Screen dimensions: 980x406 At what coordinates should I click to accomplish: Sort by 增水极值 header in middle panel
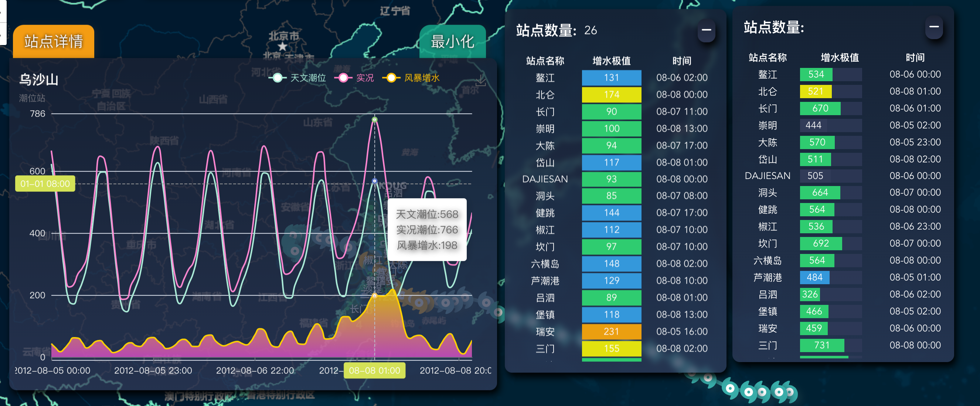click(611, 61)
